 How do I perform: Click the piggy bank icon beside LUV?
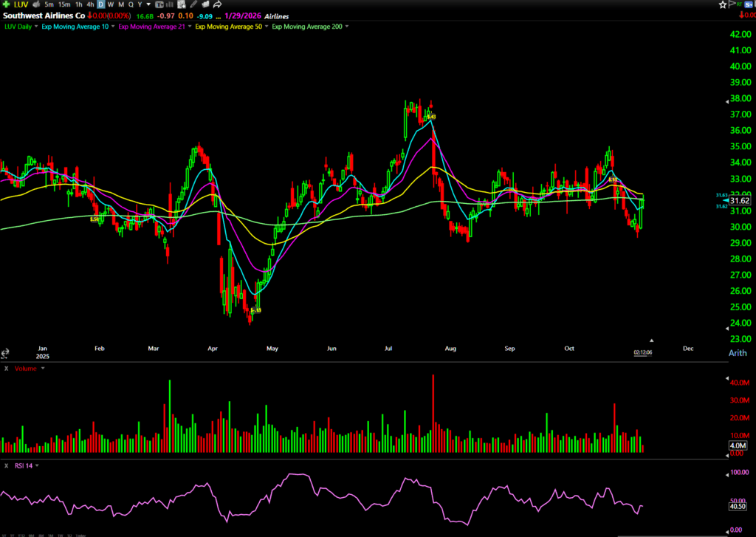coord(35,4)
